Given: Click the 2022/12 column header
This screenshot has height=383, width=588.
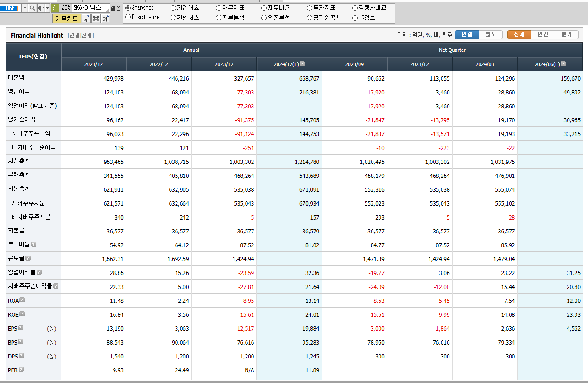Looking at the screenshot, I should (x=159, y=64).
